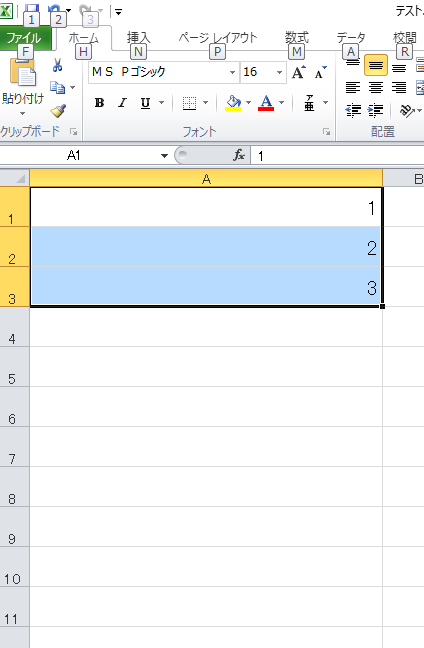424x648 pixels.
Task: Click the Copy icon in clipboard group
Action: coord(57,88)
